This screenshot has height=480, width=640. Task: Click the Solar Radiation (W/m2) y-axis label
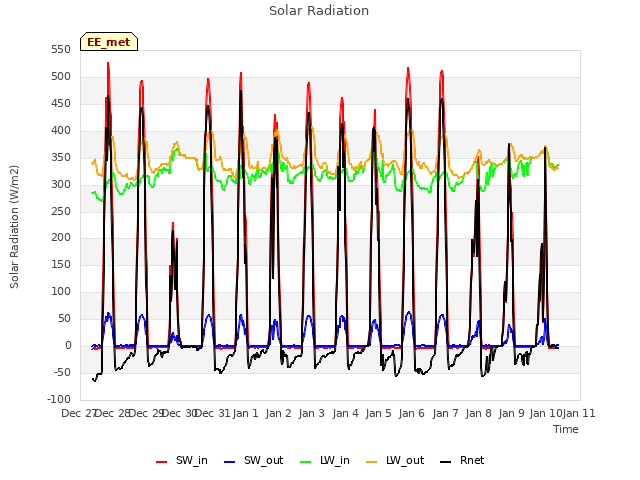tap(14, 227)
